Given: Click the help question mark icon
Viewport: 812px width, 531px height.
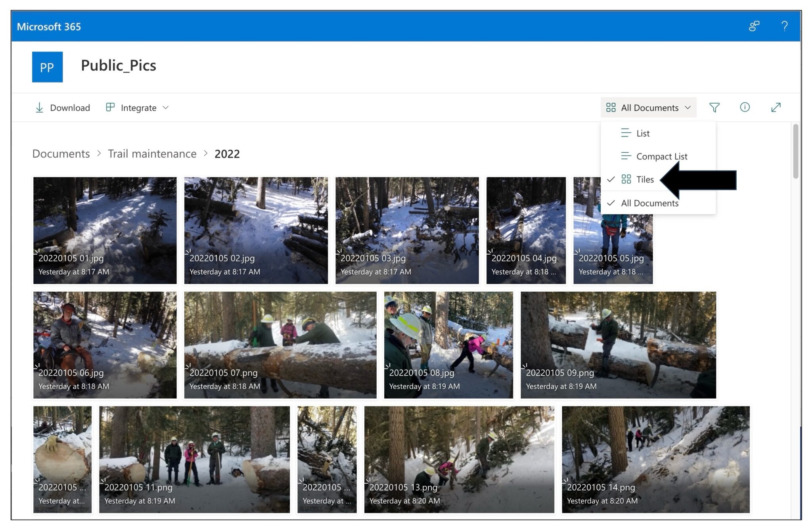Looking at the screenshot, I should coord(784,26).
